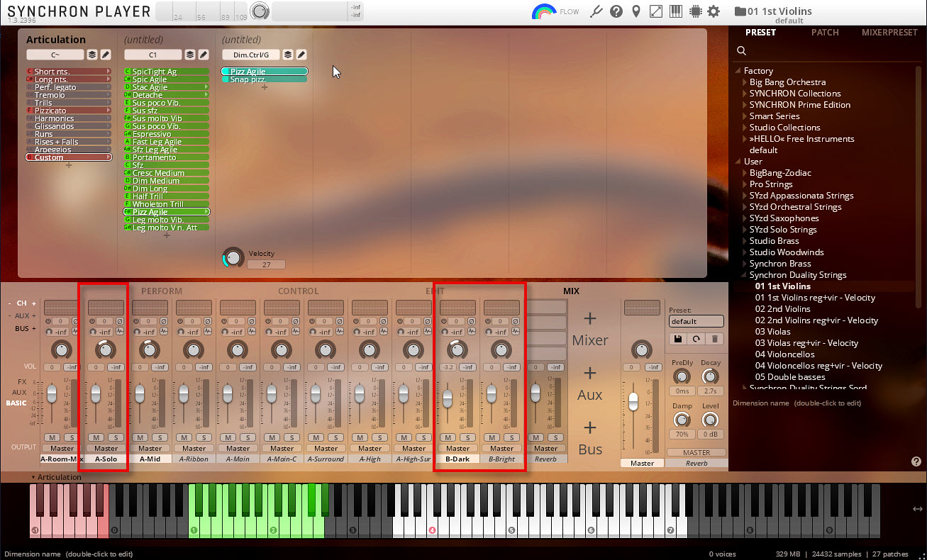Mute the A-Solo channel
This screenshot has height=560, width=927.
[96, 437]
